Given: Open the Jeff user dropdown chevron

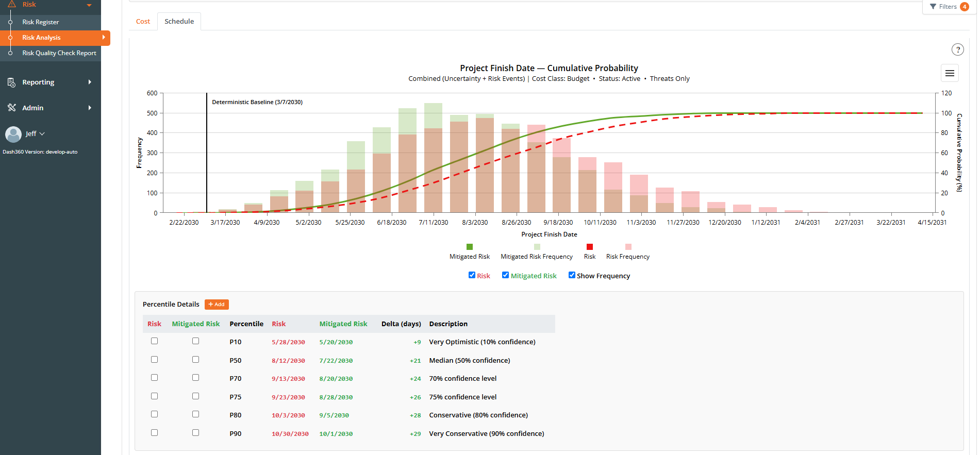Looking at the screenshot, I should pos(42,134).
